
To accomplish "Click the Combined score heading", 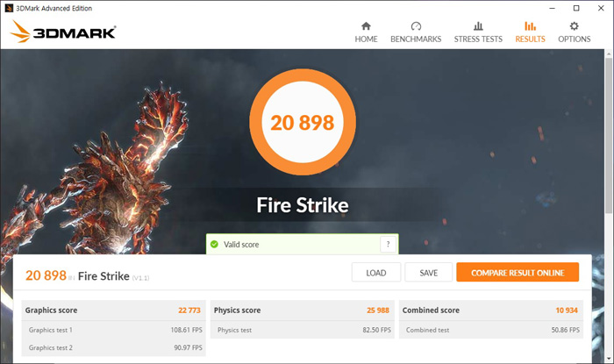I will point(431,310).
